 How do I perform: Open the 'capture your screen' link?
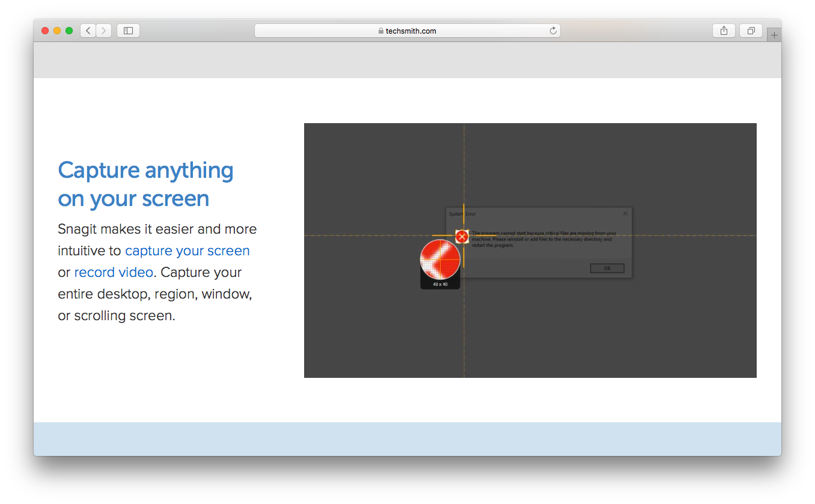pos(188,250)
